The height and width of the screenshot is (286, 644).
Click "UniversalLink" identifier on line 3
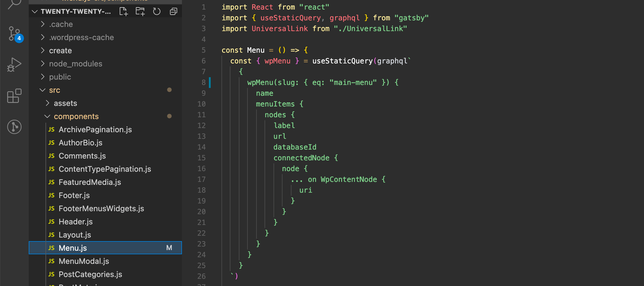click(x=280, y=28)
